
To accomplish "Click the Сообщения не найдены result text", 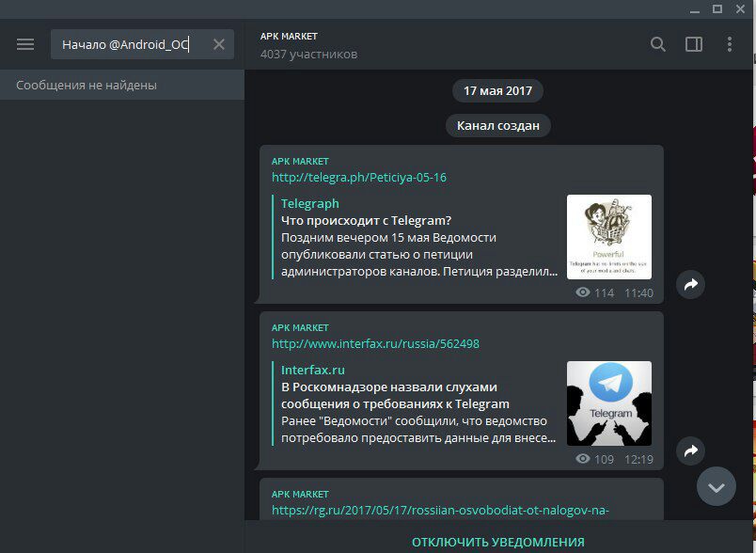I will coord(87,86).
